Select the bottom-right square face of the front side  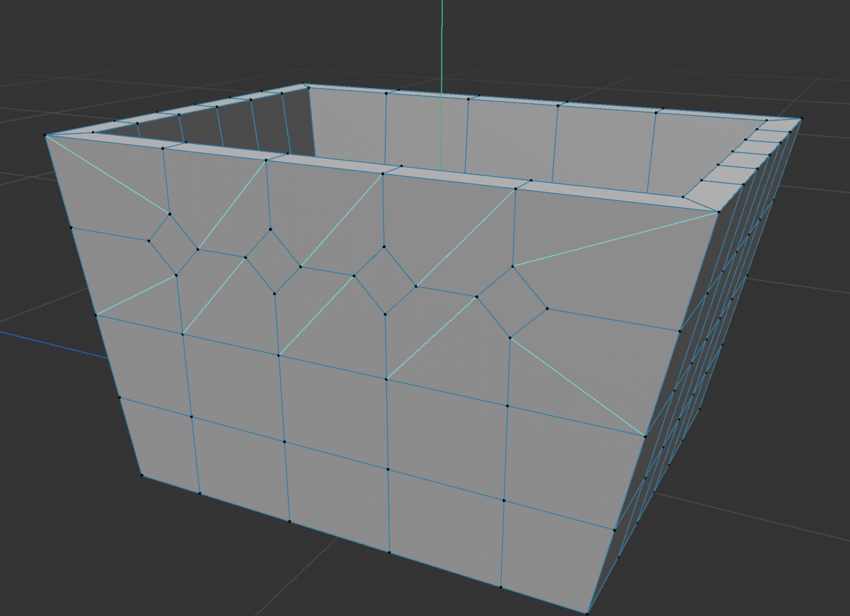(555, 554)
